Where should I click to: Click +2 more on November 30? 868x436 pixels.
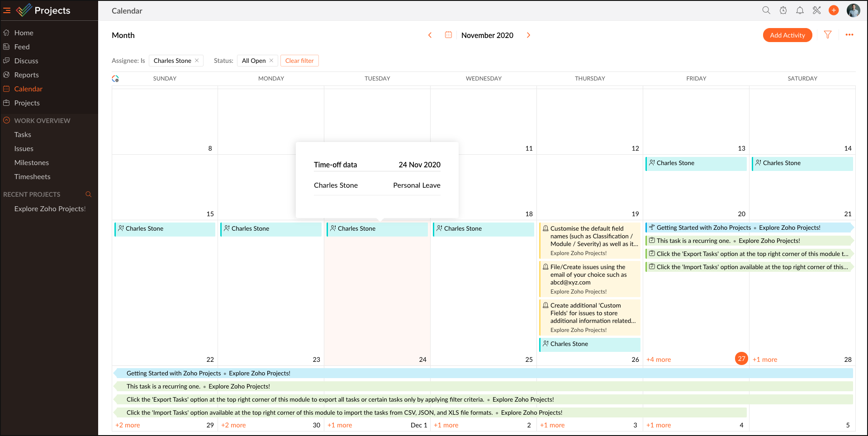click(x=233, y=425)
